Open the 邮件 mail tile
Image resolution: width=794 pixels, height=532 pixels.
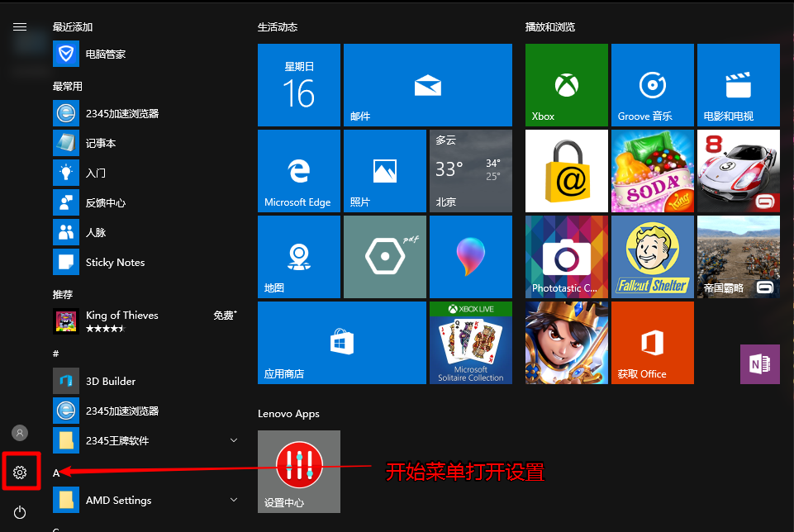pos(428,85)
